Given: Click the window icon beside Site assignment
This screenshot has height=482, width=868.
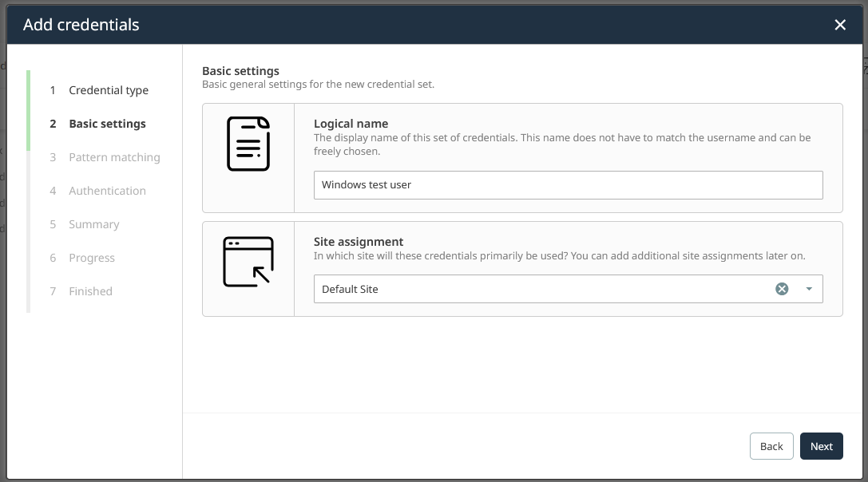Looking at the screenshot, I should pyautogui.click(x=248, y=262).
